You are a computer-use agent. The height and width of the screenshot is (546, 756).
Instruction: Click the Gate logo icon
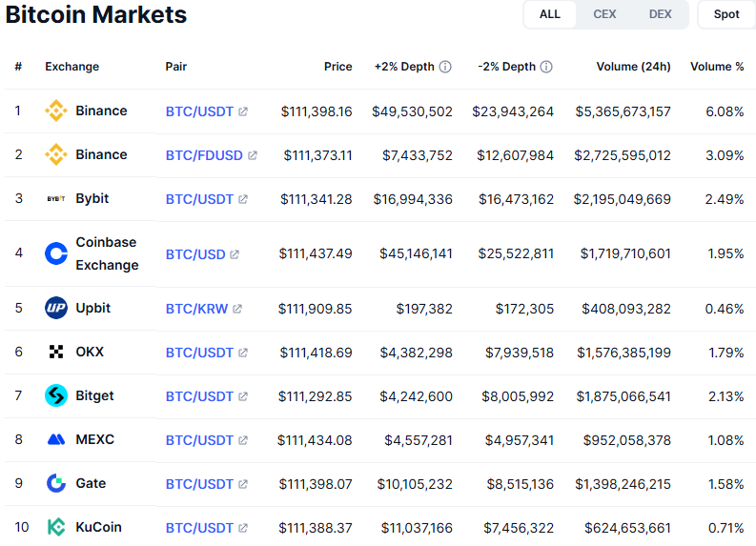(56, 483)
